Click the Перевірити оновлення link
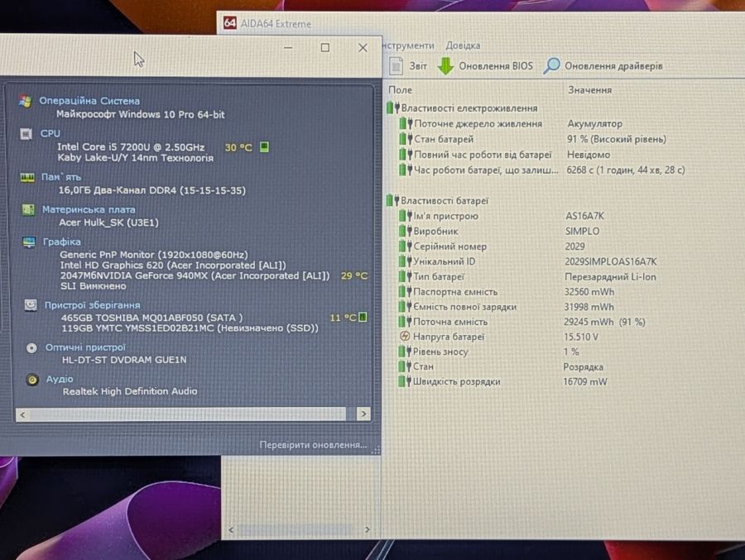Image resolution: width=745 pixels, height=560 pixels. coord(313,445)
